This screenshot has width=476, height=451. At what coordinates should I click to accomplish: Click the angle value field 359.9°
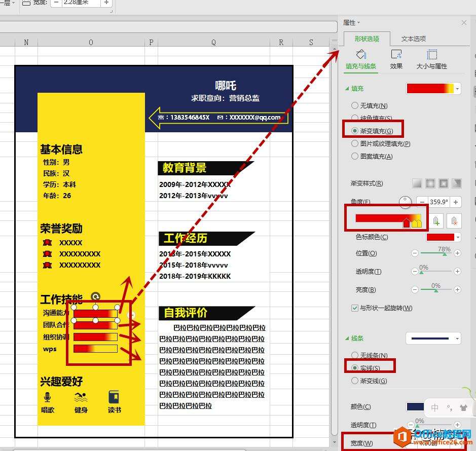point(439,202)
